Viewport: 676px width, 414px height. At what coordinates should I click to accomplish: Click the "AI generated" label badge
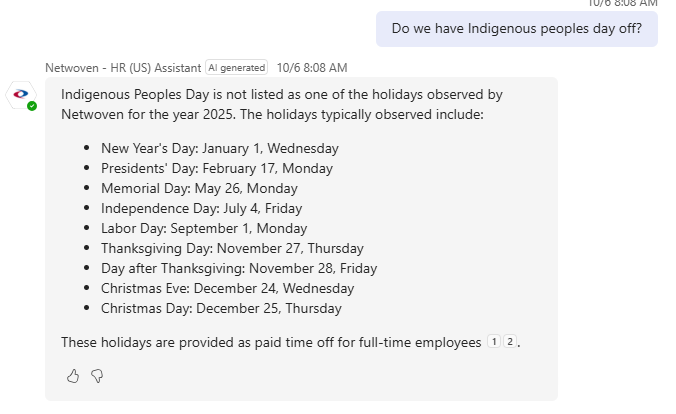[x=237, y=68]
